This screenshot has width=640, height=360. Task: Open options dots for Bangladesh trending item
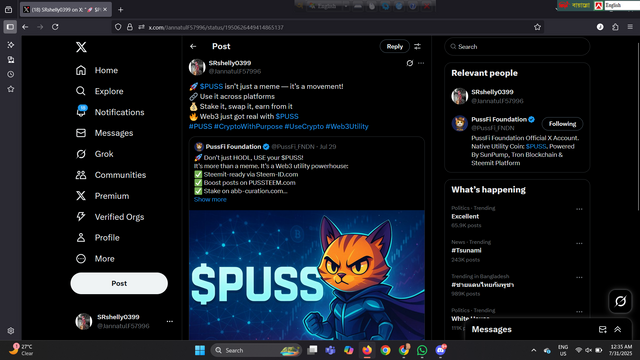(x=579, y=278)
